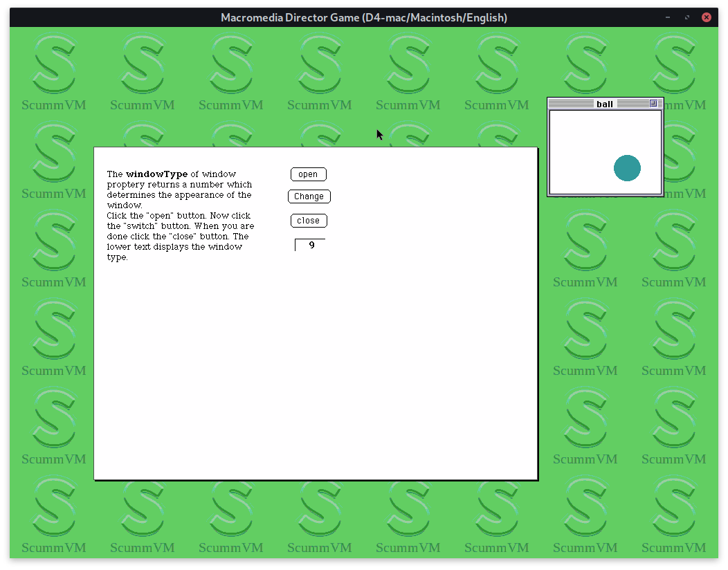Image resolution: width=728 pixels, height=570 pixels.
Task: Click the "Change" button to switch window type
Action: click(x=309, y=196)
